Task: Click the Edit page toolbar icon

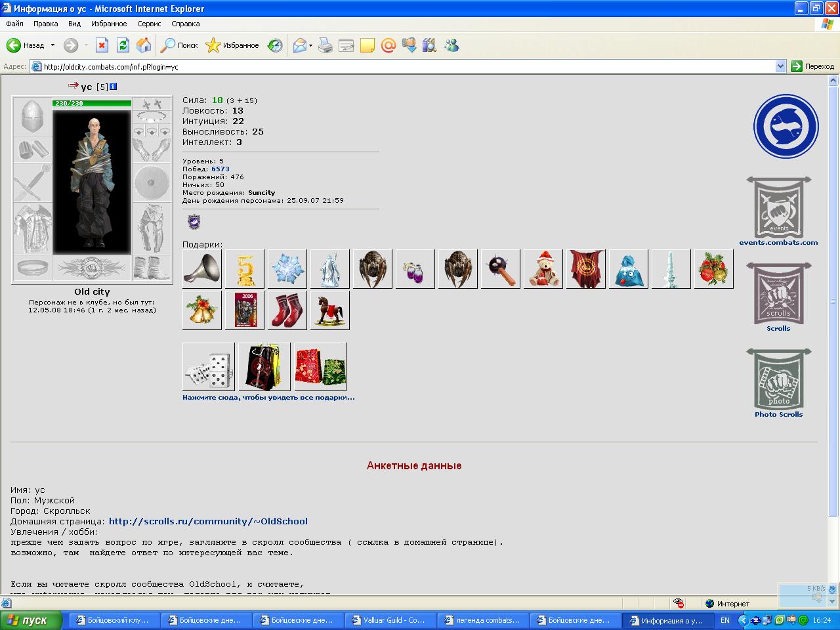Action: [346, 45]
